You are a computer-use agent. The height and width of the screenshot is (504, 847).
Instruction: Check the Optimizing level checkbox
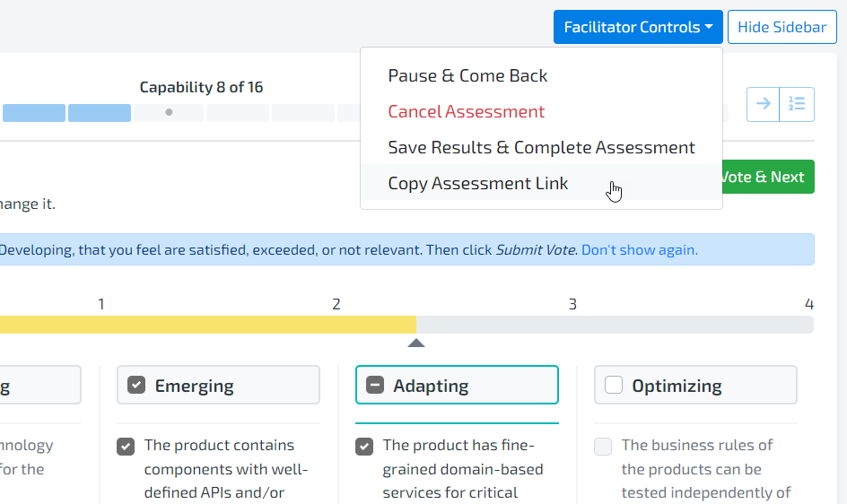tap(614, 386)
